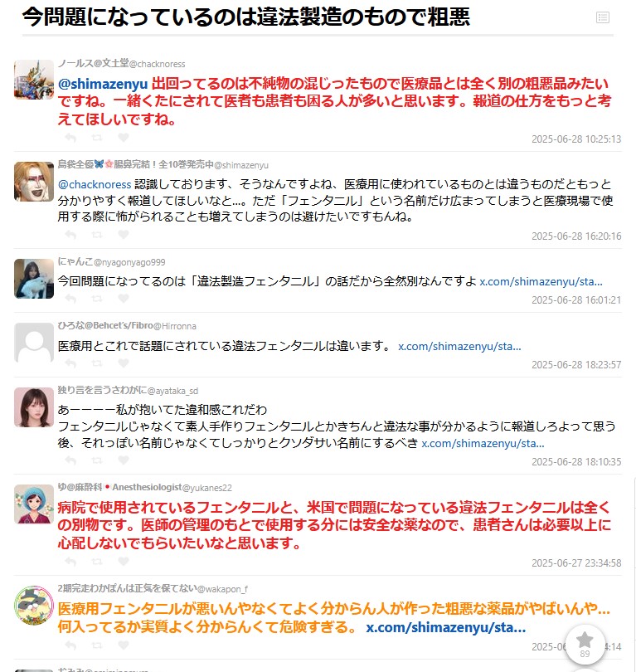
Task: Open the x.com link in the @wakapon_f tweet
Action: click(446, 627)
